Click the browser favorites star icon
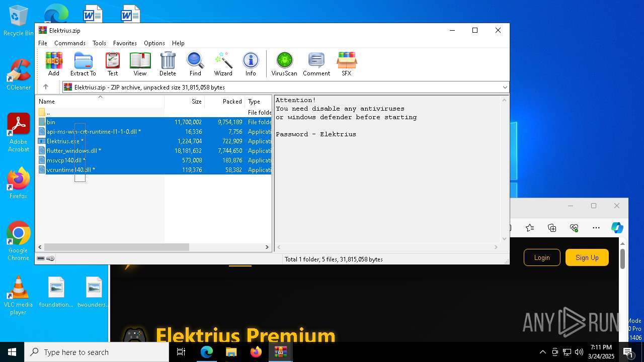The image size is (644, 362). coord(530,228)
